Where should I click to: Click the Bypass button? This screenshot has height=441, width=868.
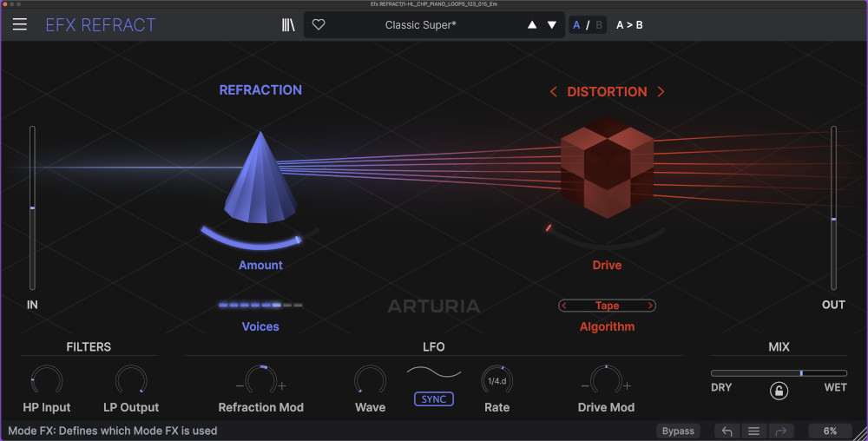point(678,431)
